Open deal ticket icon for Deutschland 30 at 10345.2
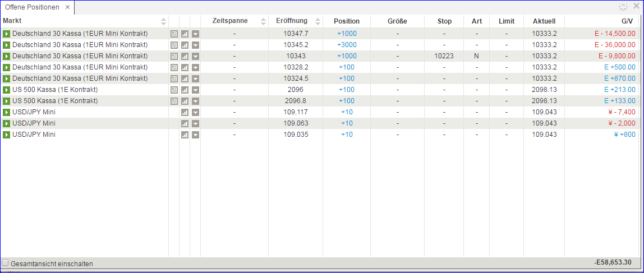 tap(174, 45)
